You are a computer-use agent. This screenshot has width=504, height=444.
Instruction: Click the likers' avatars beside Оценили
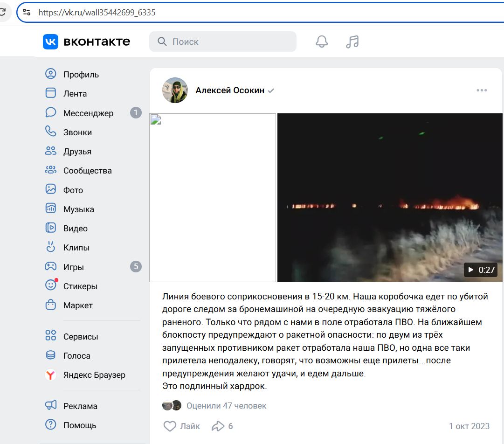[172, 405]
